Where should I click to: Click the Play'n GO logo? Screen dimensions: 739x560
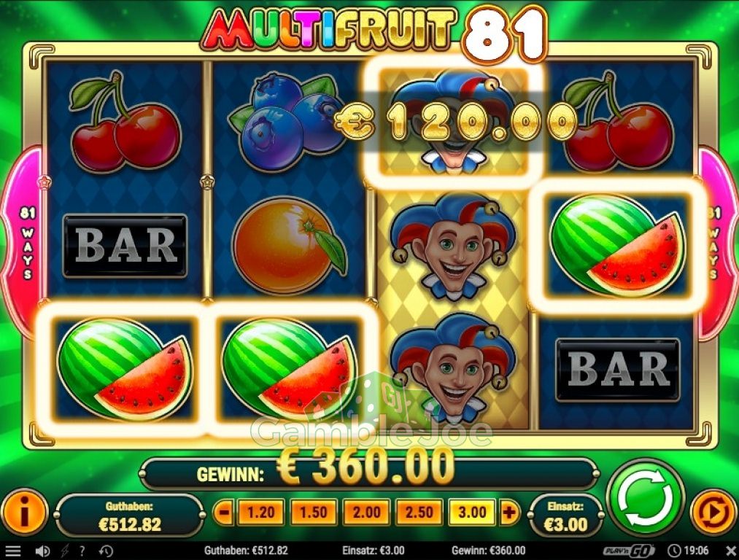[629, 551]
